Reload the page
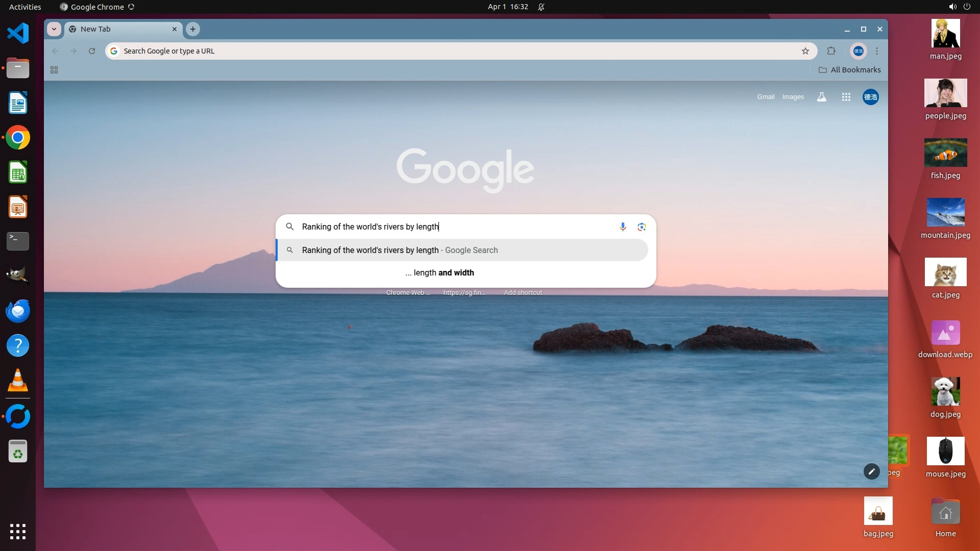The width and height of the screenshot is (980, 551). (92, 51)
